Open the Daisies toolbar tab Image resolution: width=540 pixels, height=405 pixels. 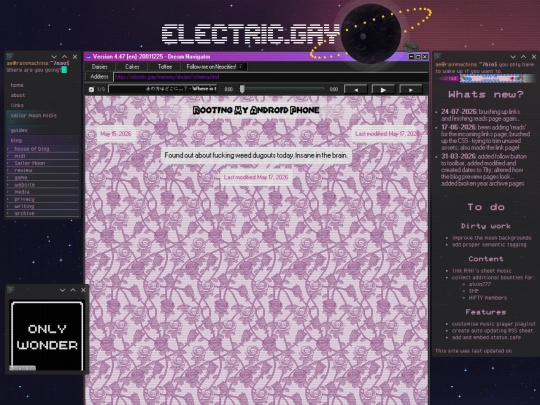100,67
